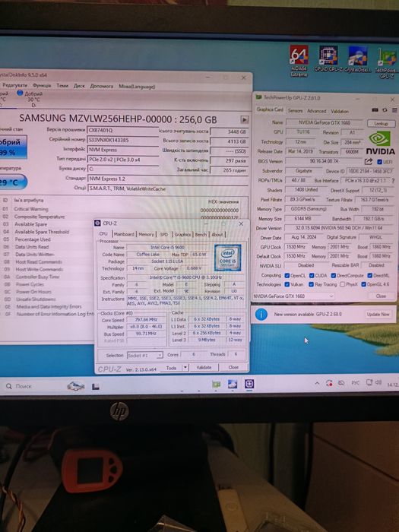Screen dimensions: 399x532
Task: Open the CPU-Z Memory tab
Action: 146,234
